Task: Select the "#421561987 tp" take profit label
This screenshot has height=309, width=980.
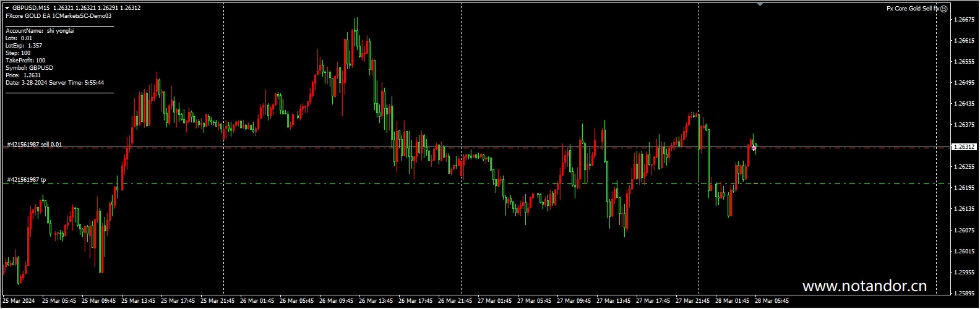Action: [27, 180]
